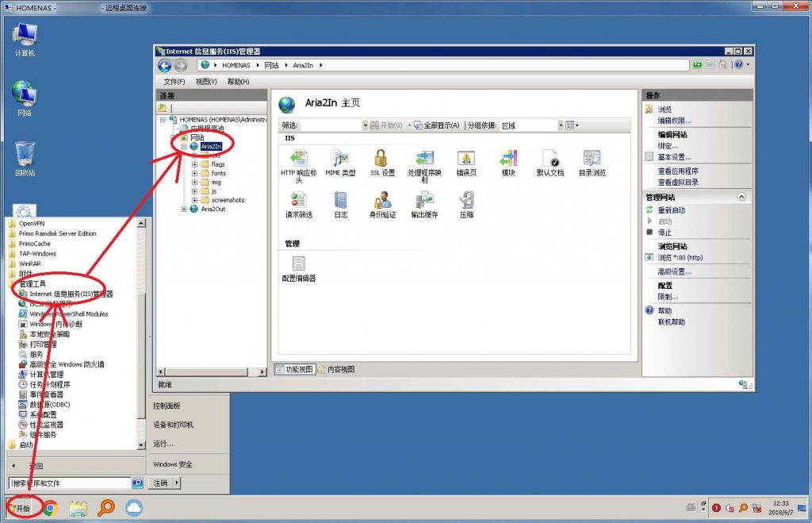Click 停止 to stop the site

pos(665,233)
